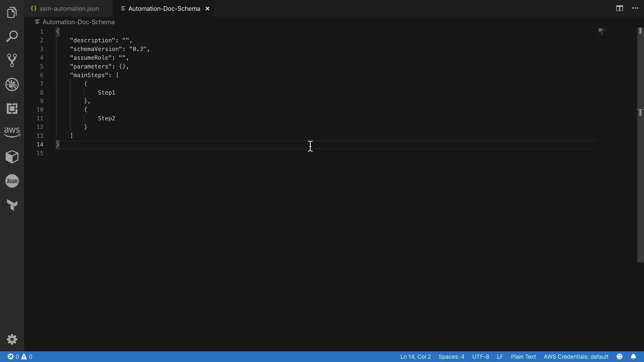
Task: Open the More Actions ellipsis menu
Action: pos(635,8)
